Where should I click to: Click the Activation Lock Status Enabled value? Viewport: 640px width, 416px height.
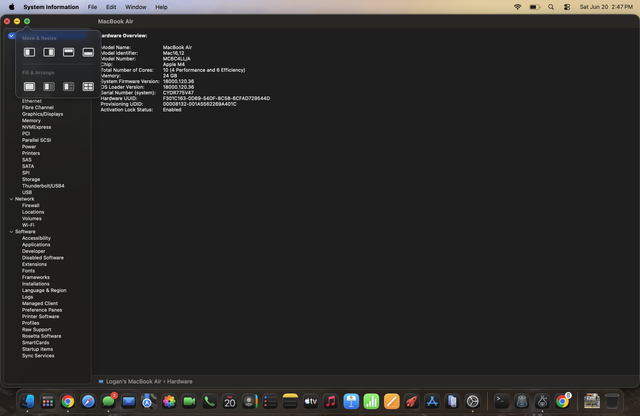click(172, 110)
